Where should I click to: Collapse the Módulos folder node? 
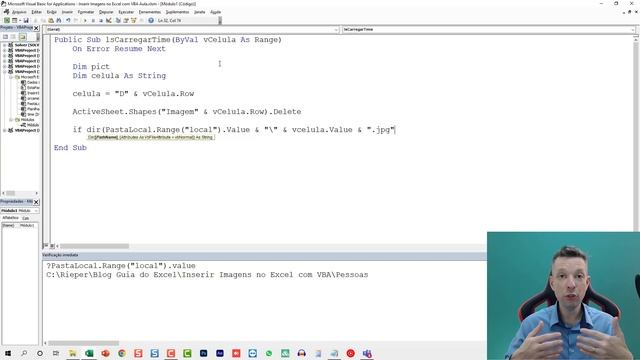click(11, 120)
